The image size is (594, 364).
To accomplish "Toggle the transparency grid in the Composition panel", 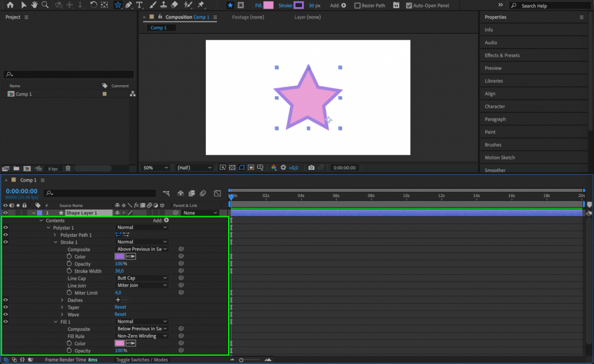I will coord(232,168).
